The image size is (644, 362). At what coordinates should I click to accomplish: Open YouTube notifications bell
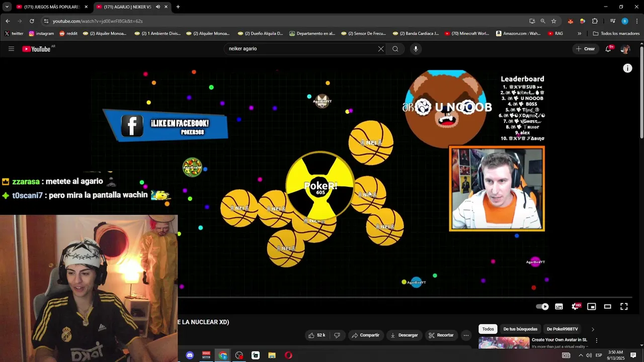608,49
